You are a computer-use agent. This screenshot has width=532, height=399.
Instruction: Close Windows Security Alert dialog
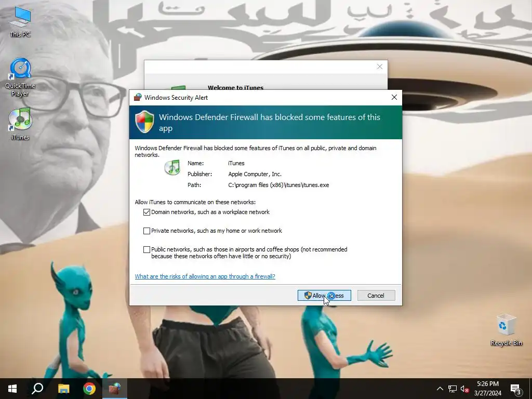394,97
